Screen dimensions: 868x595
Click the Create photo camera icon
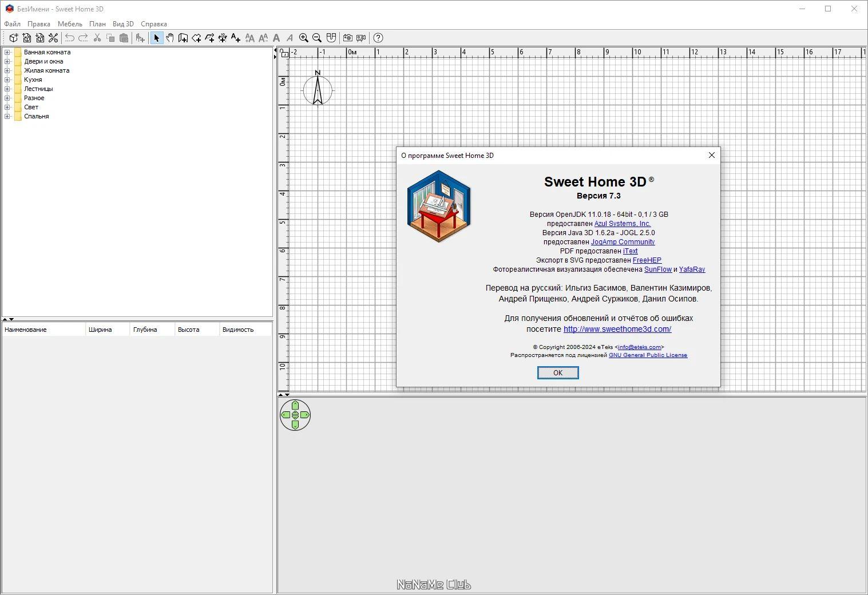(348, 38)
